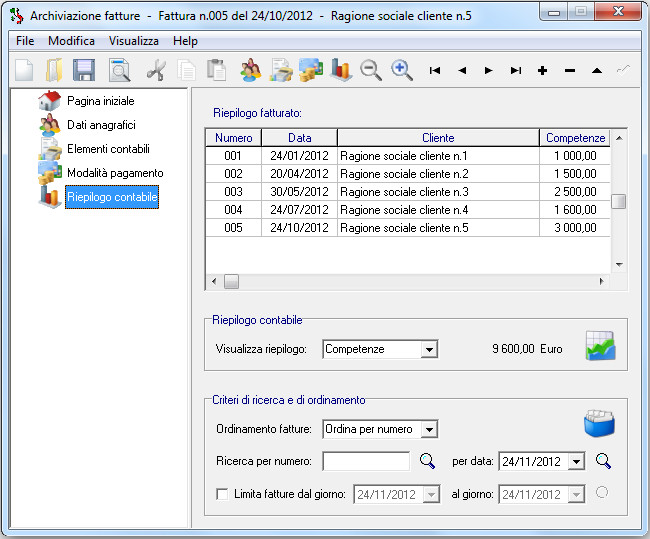Open Elementi contabili via toolbar printer icon

[x=281, y=70]
